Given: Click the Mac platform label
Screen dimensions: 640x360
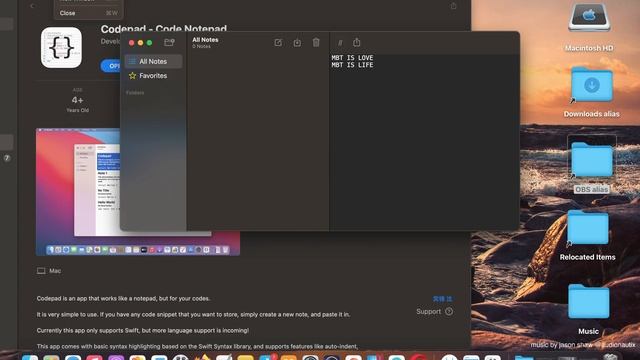Looking at the screenshot, I should pos(49,271).
